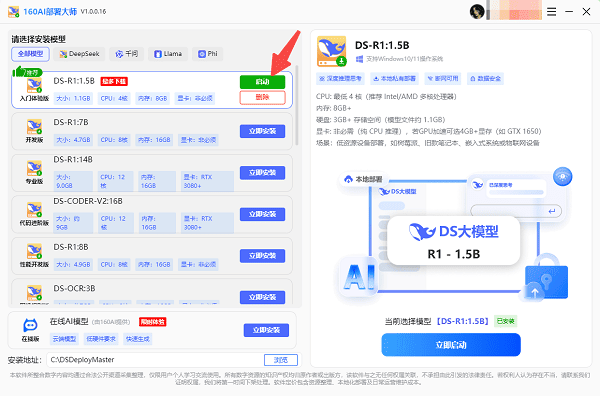Viewport: 600px width, 396px height.
Task: Click the DS大模型 R1 - 1.5B illustration
Action: pyautogui.click(x=453, y=241)
